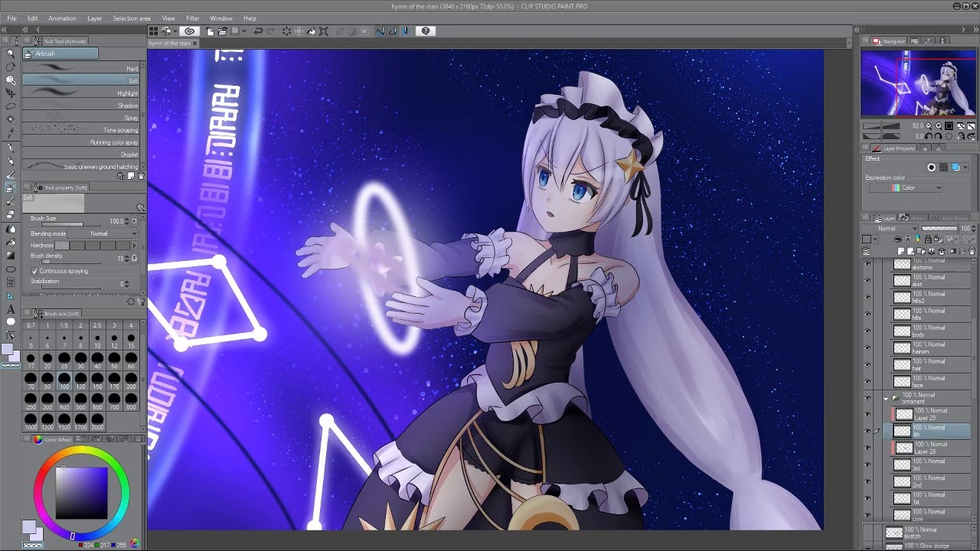Screen dimensions: 980x551
Task: Select the Text tool
Action: 11,309
